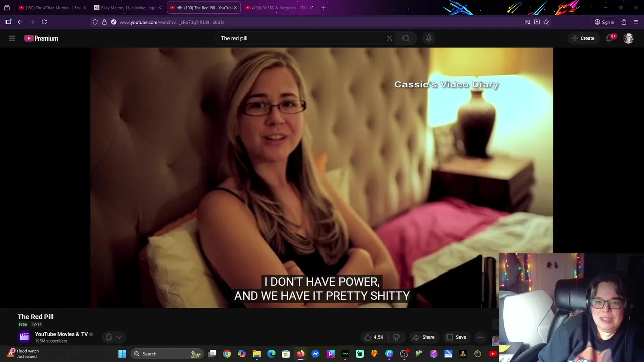Launch Google Chrome from the taskbar

227,354
